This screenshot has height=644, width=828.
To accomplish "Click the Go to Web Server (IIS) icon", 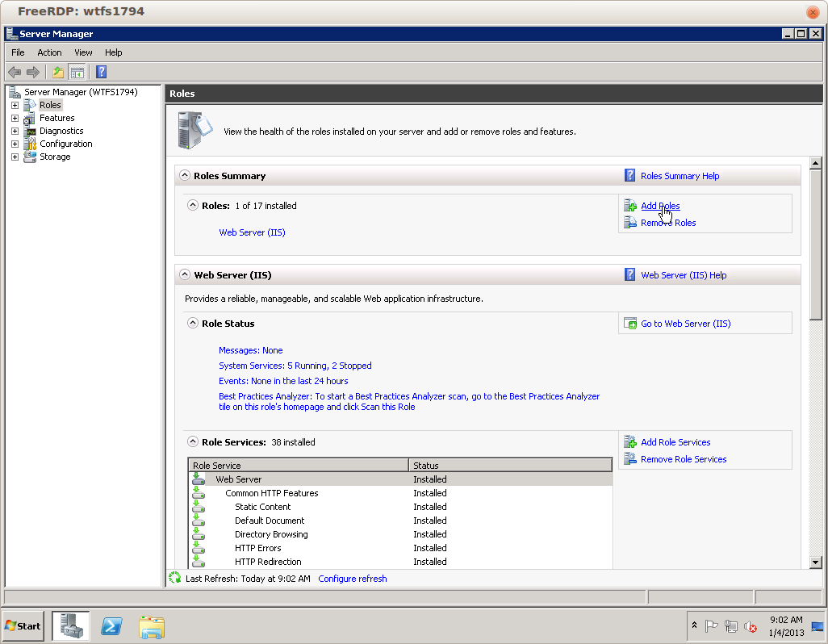I will [x=630, y=323].
